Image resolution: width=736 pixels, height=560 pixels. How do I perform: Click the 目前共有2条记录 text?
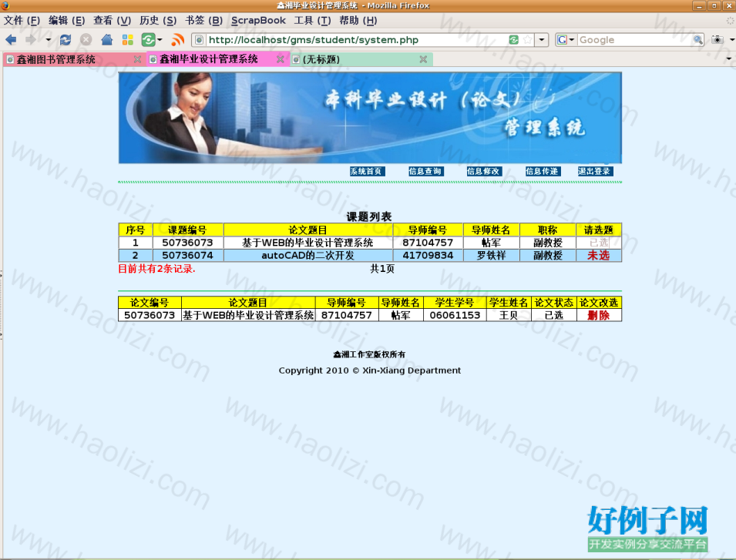click(156, 269)
